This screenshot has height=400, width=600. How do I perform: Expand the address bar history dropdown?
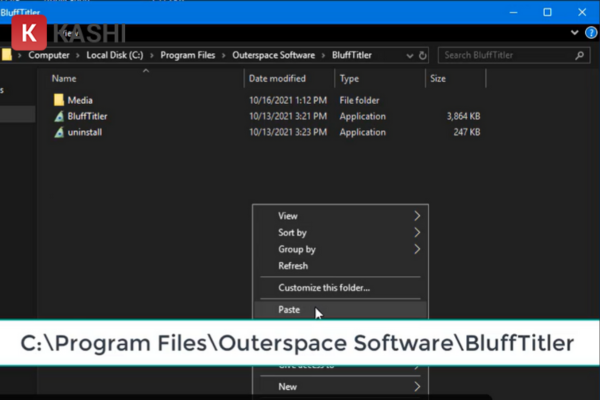[x=409, y=56]
